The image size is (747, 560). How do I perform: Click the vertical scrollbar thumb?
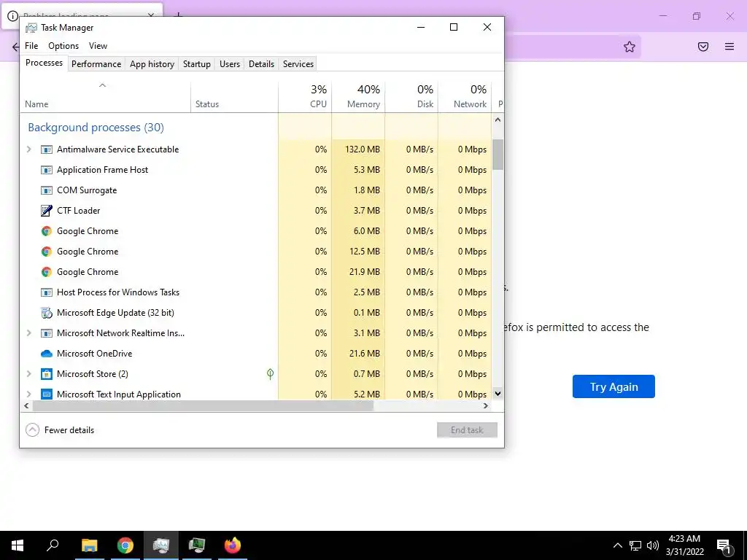coord(498,155)
